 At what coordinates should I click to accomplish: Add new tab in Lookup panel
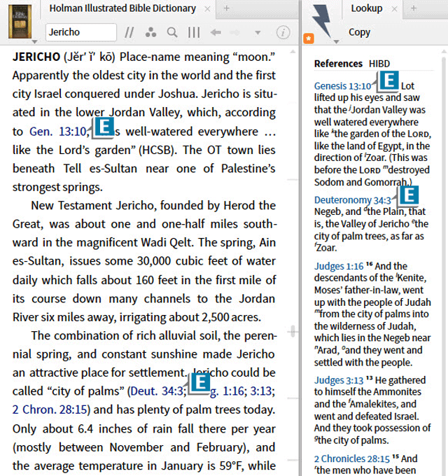click(x=414, y=8)
